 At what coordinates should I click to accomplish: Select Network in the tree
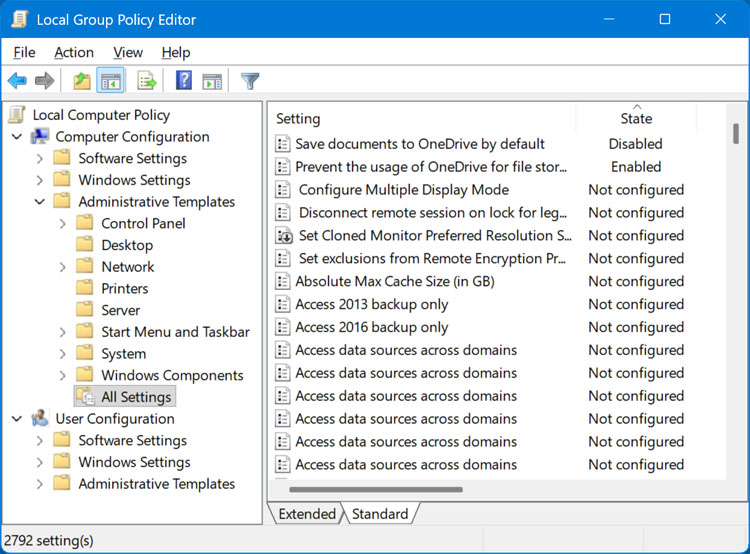click(128, 266)
